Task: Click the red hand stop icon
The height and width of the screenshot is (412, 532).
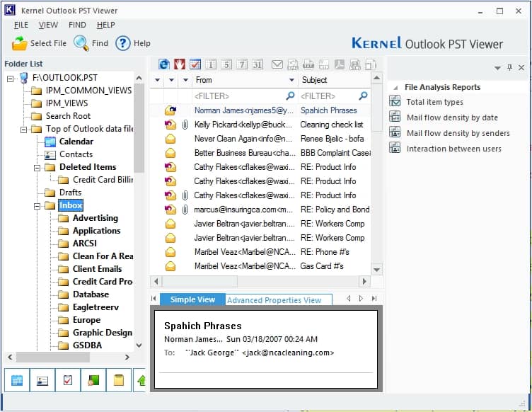Action: pos(180,64)
